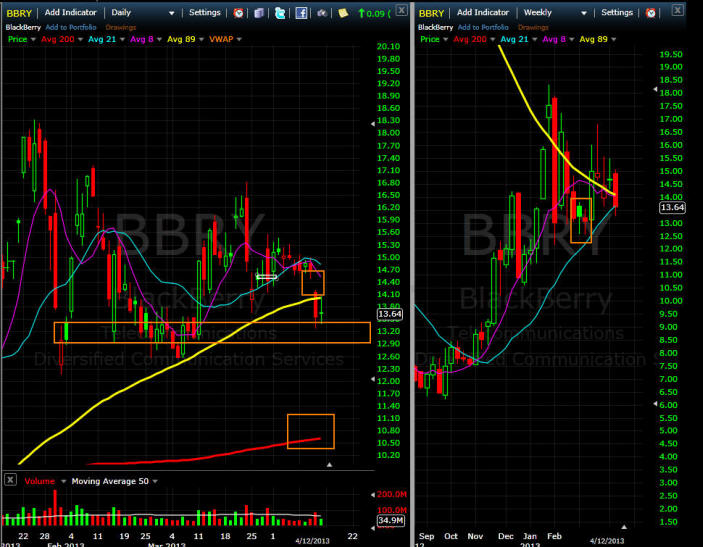The image size is (703, 547).
Task: Open the alarm clock alert icon in Weekly chart
Action: 651,13
